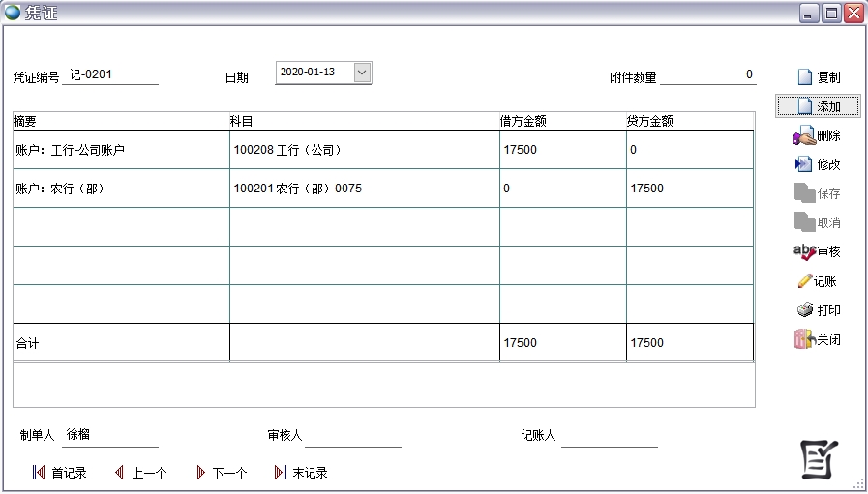This screenshot has width=868, height=494.
Task: Click the voucher number field 记-0201
Action: point(109,74)
